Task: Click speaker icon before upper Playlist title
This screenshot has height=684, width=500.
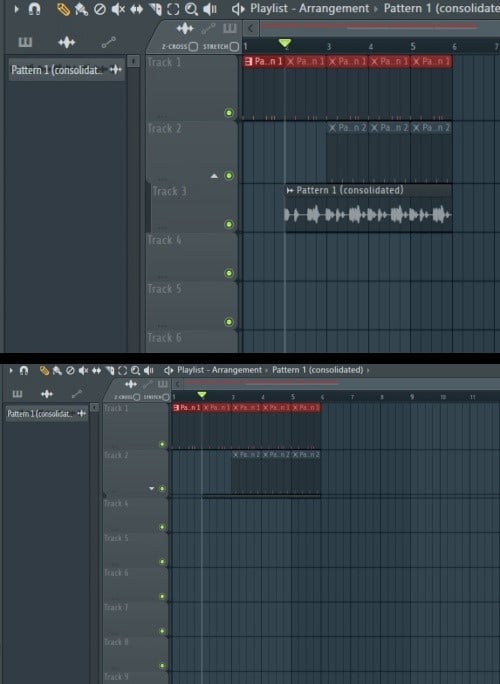Action: pyautogui.click(x=238, y=9)
